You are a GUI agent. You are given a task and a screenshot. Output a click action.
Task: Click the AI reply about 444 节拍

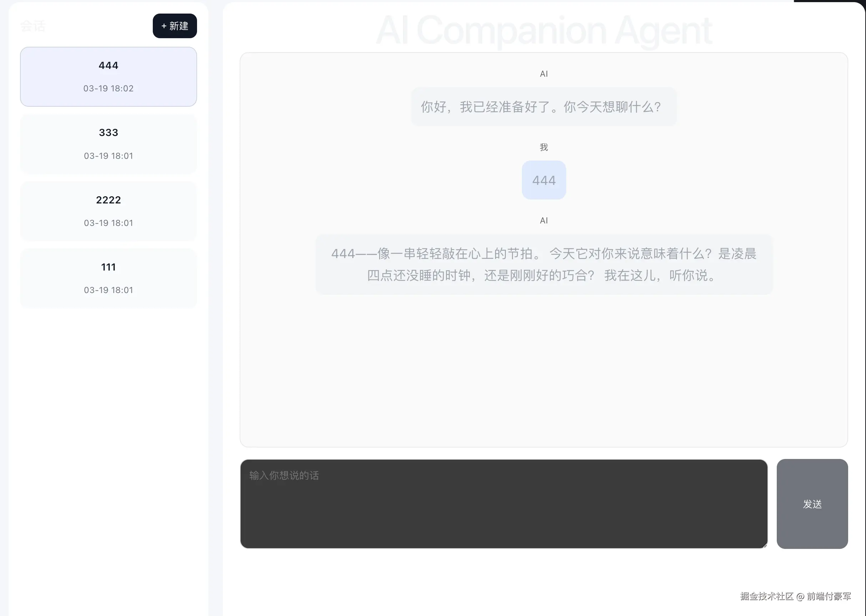pyautogui.click(x=544, y=264)
